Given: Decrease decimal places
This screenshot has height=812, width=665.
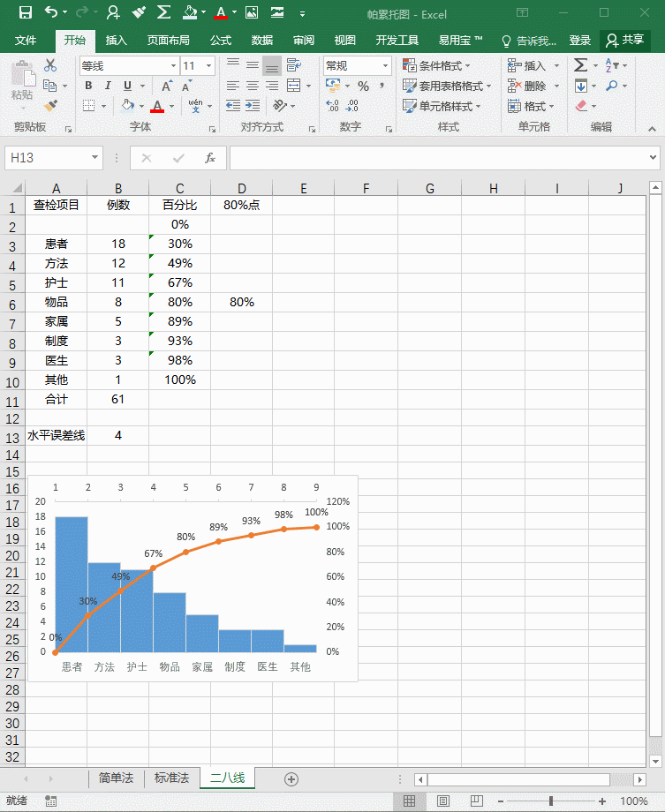Looking at the screenshot, I should pyautogui.click(x=352, y=106).
